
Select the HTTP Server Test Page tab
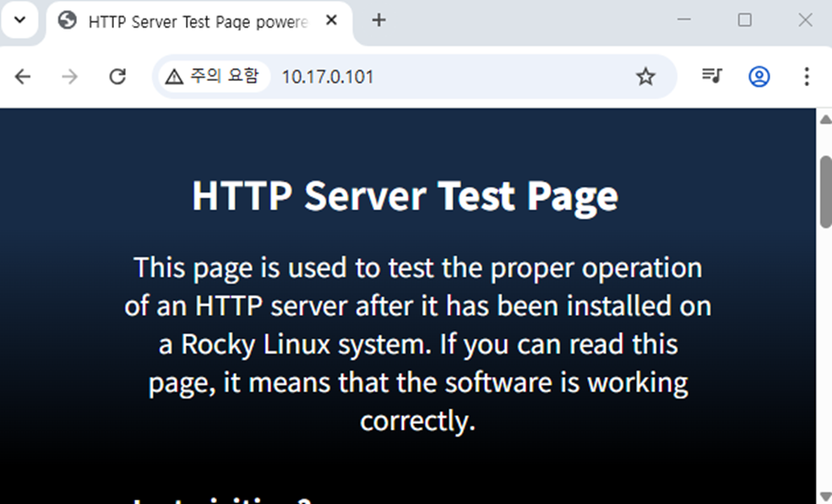coord(199,22)
